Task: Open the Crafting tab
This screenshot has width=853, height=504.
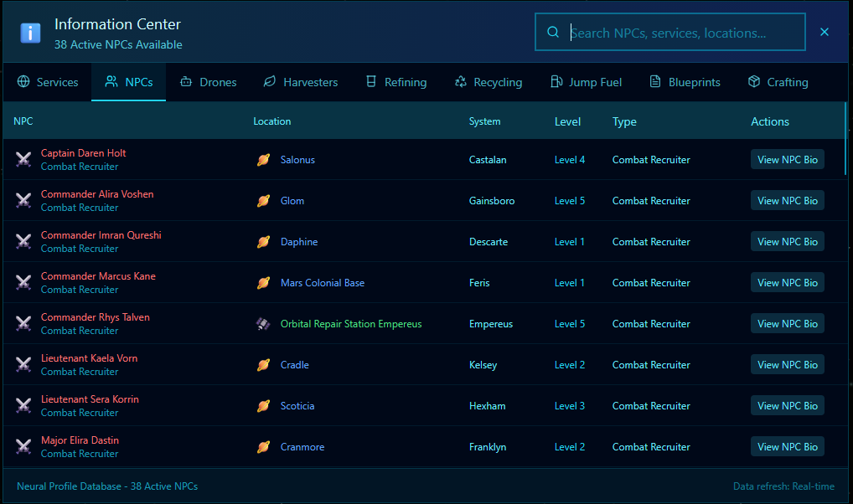Action: pyautogui.click(x=778, y=82)
